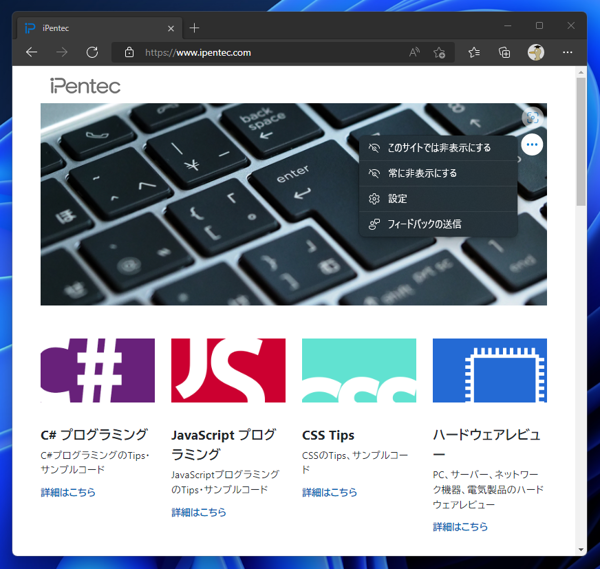Click 詳細はこちら under C# プログラミング
Screen dimensions: 600x569
click(x=68, y=492)
